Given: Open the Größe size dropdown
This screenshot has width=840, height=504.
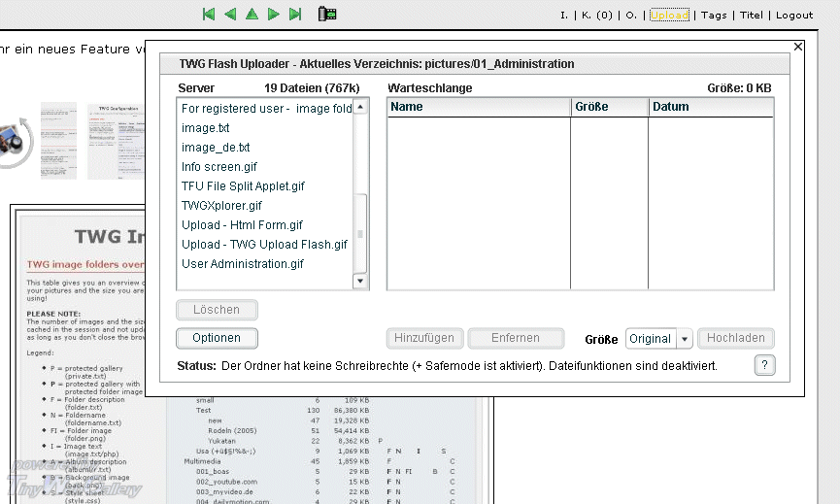Looking at the screenshot, I should [684, 339].
